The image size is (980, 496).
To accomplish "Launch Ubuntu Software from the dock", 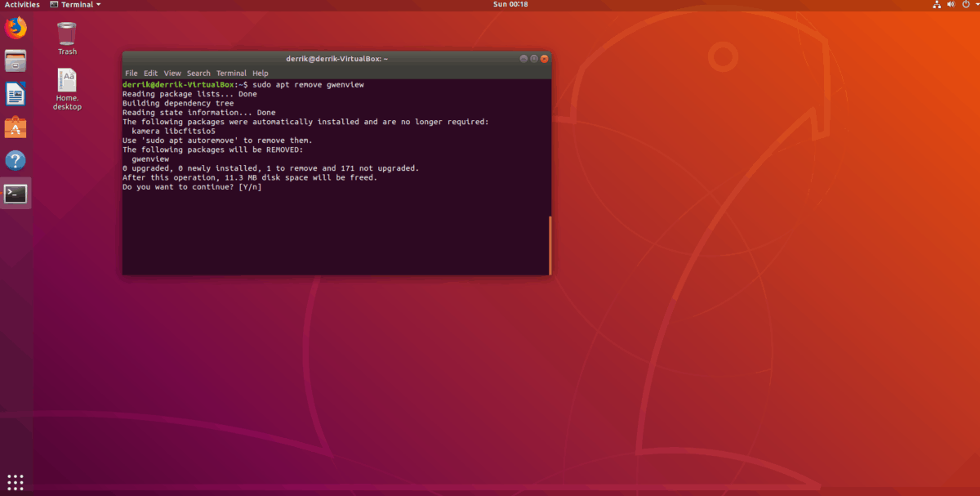I will click(x=16, y=127).
